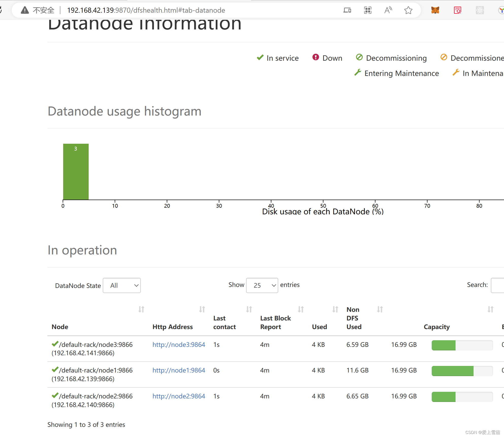
Task: Click the not-secure warning triangle icon
Action: (25, 10)
